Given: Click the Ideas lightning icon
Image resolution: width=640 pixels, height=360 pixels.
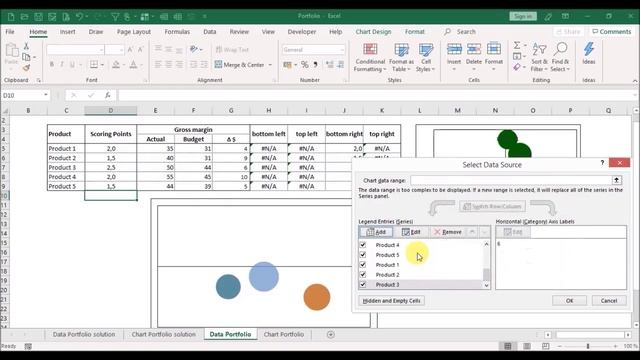Looking at the screenshot, I should (589, 50).
